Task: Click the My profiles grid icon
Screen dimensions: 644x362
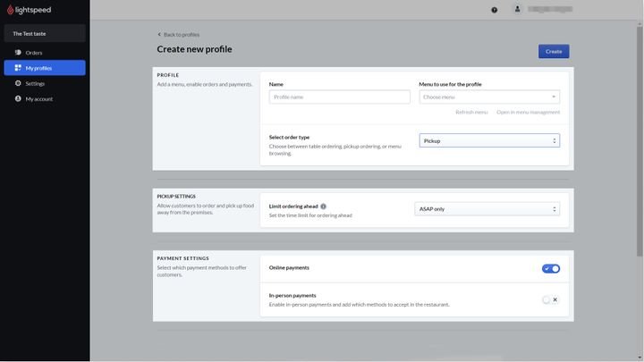Action: [x=18, y=68]
